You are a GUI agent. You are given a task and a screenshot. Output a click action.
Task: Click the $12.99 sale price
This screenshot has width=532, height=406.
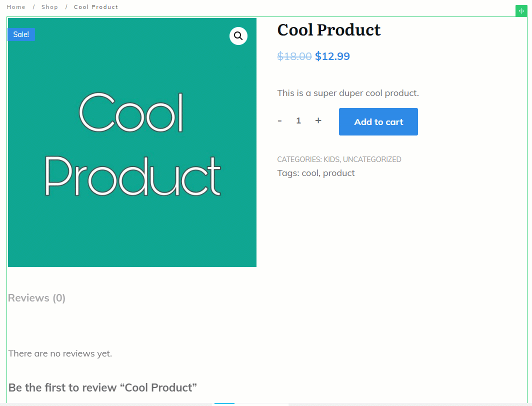[x=332, y=56]
